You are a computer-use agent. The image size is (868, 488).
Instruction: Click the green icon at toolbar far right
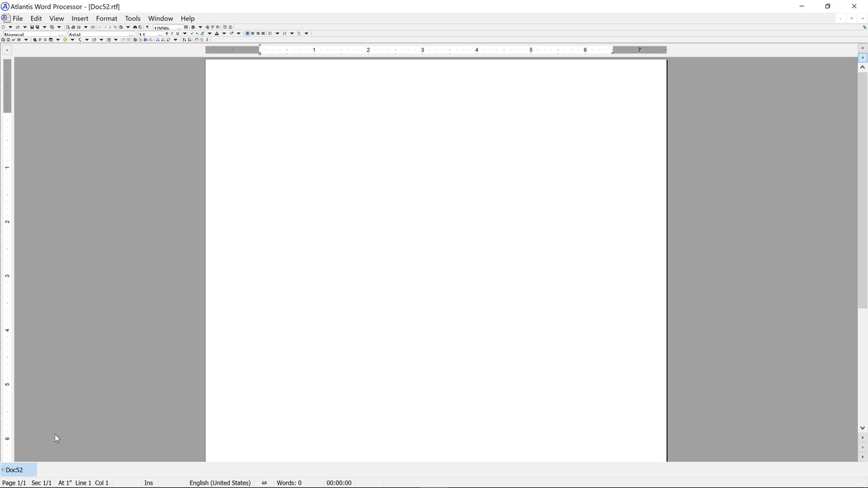point(865,27)
